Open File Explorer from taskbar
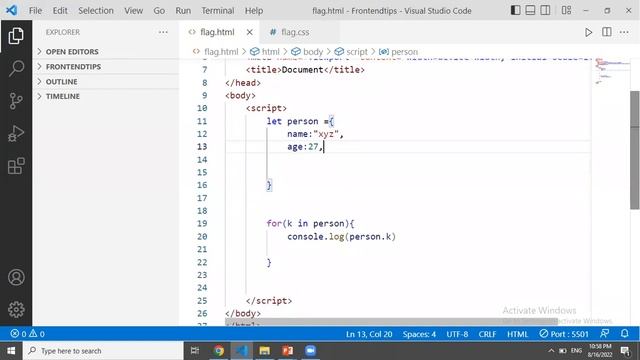The height and width of the screenshot is (360, 640). tap(264, 351)
